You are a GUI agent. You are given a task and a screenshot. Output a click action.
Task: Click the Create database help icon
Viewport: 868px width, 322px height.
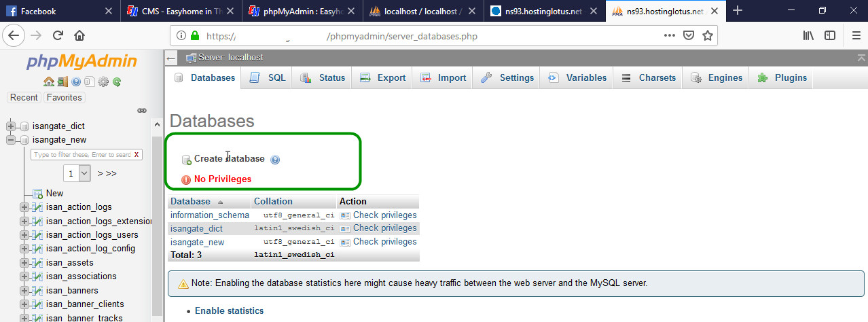pos(275,160)
